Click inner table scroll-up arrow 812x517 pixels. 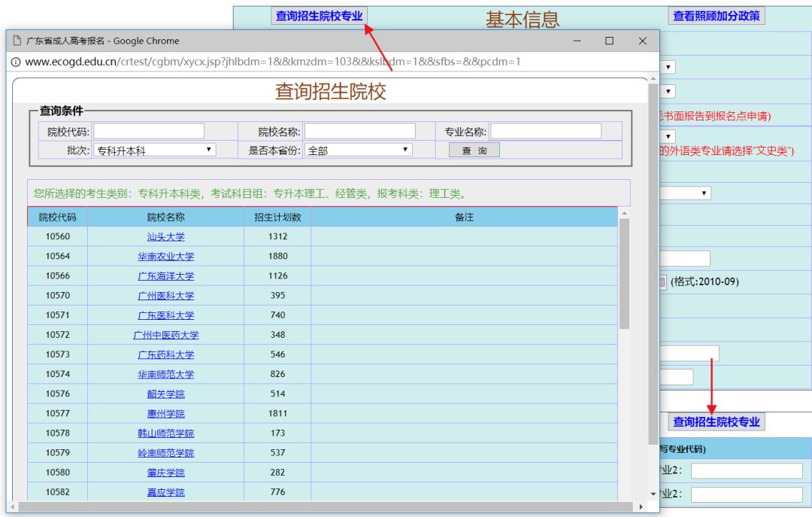pyautogui.click(x=625, y=213)
